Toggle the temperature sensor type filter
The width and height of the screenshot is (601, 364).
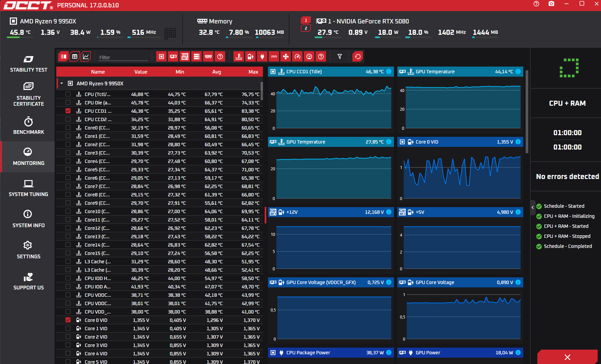239,57
